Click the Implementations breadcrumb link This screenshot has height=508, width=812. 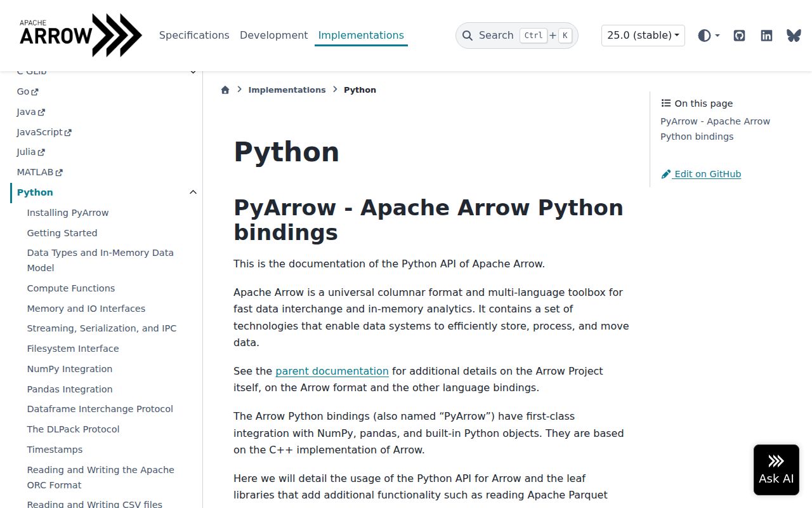(287, 90)
